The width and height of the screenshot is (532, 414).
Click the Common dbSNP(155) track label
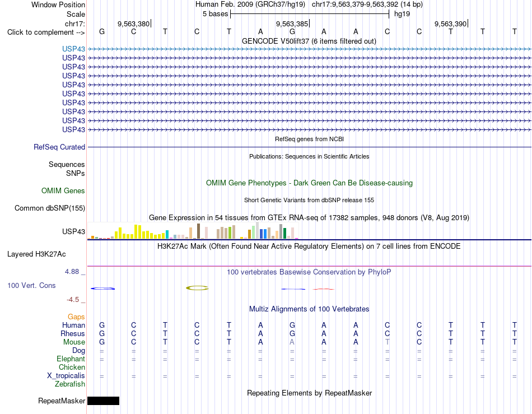click(x=49, y=208)
